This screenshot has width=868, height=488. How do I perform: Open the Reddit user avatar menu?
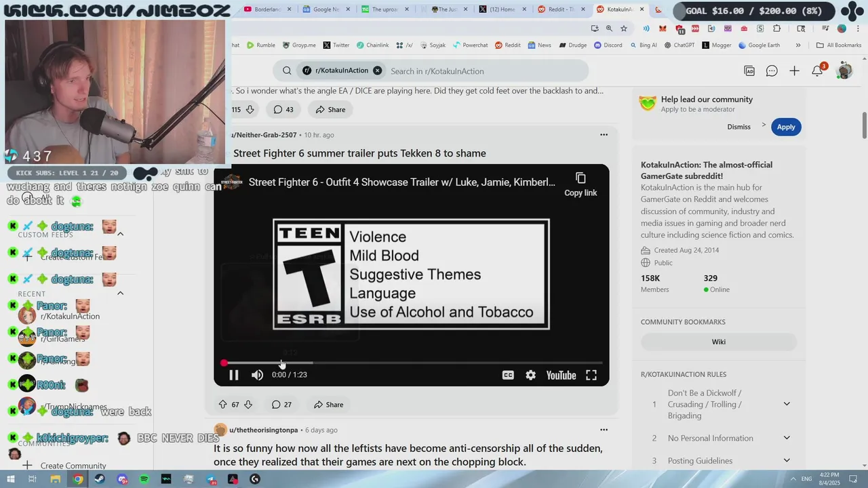pyautogui.click(x=844, y=70)
